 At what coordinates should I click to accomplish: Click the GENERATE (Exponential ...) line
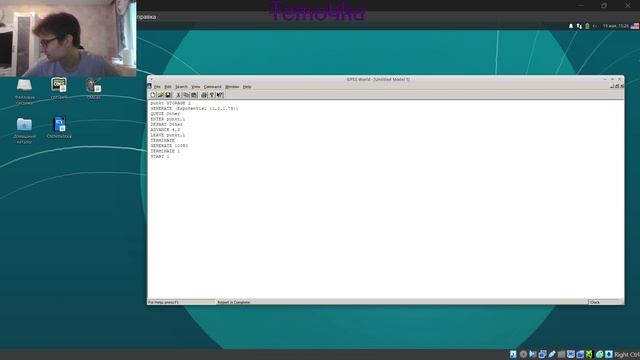click(194, 109)
